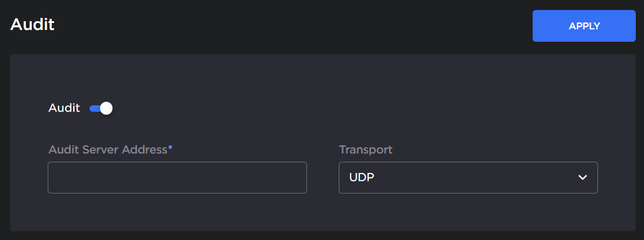This screenshot has height=240, width=644.
Task: Click the Transport field label
Action: tap(365, 149)
